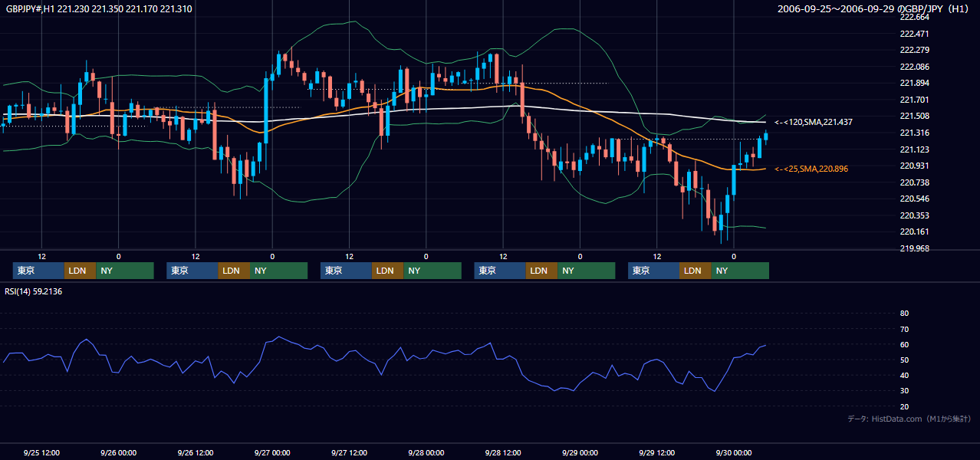Click the 220.353 price axis label
This screenshot has height=460, width=980.
914,215
